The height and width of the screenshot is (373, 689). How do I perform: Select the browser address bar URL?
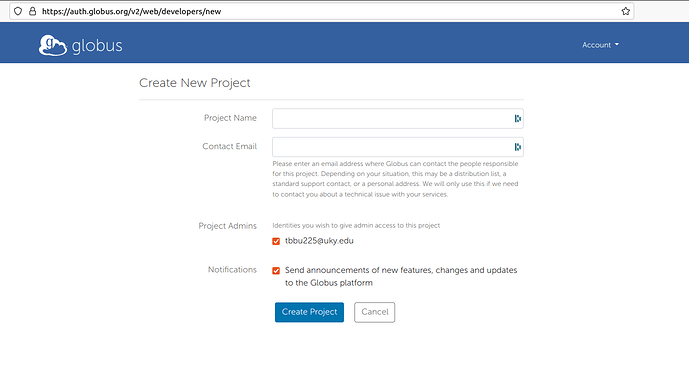pyautogui.click(x=132, y=11)
